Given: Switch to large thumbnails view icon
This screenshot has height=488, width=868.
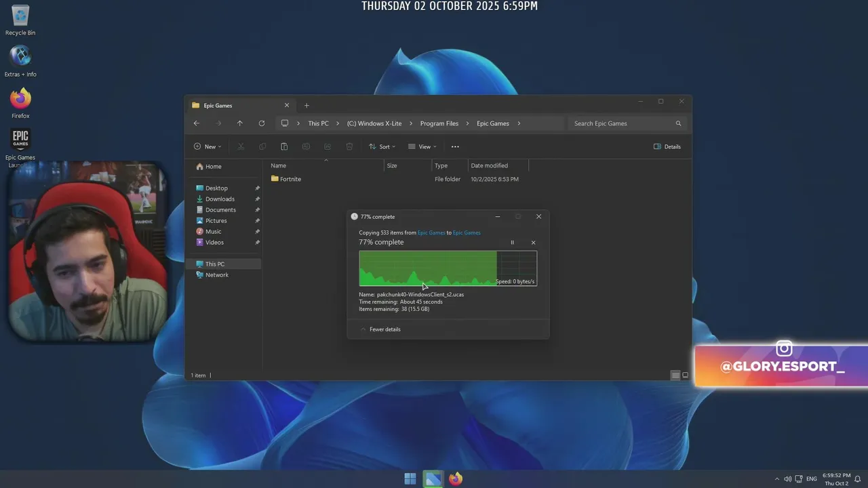Looking at the screenshot, I should (x=685, y=375).
